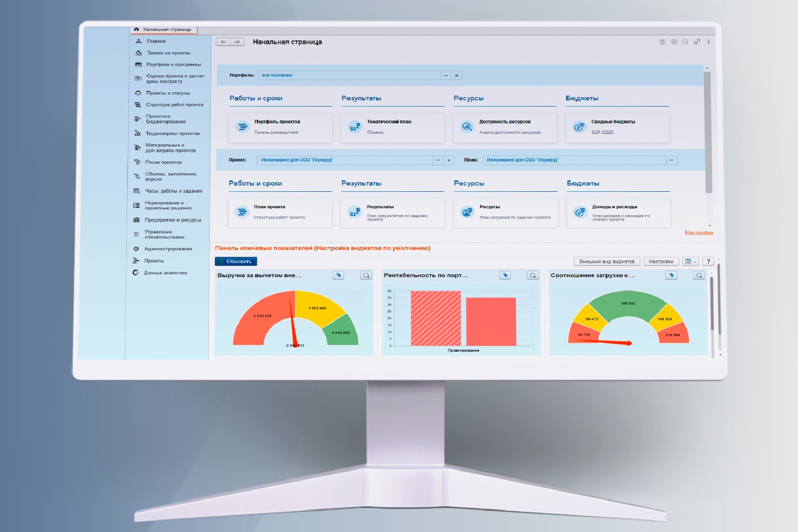Screen dimensions: 798x532
Task: Open the Доступность ресурсов tile
Action: point(505,127)
